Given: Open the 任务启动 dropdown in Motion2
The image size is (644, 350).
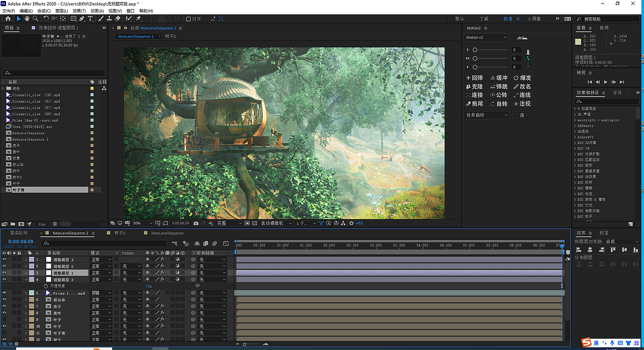Looking at the screenshot, I should click(487, 115).
